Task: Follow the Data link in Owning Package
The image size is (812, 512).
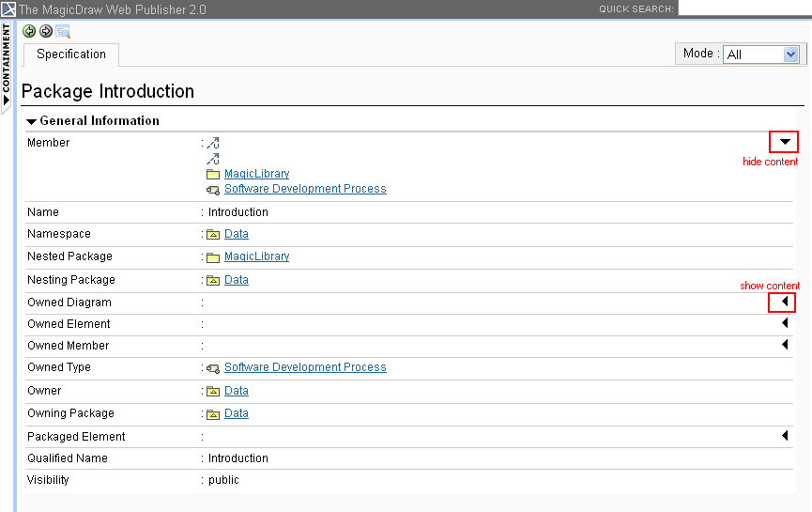Action: pos(237,414)
